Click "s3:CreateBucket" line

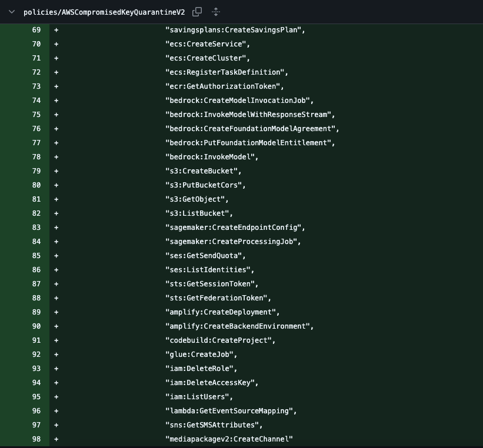pos(204,171)
